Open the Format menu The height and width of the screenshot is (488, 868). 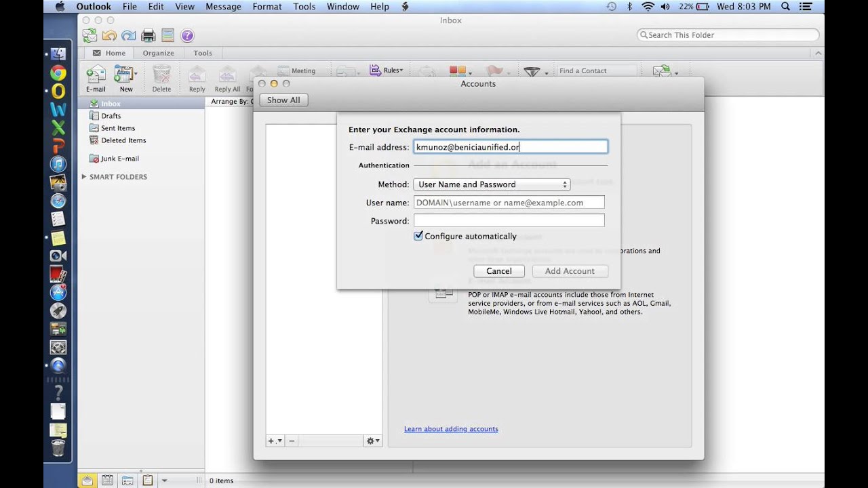point(267,7)
